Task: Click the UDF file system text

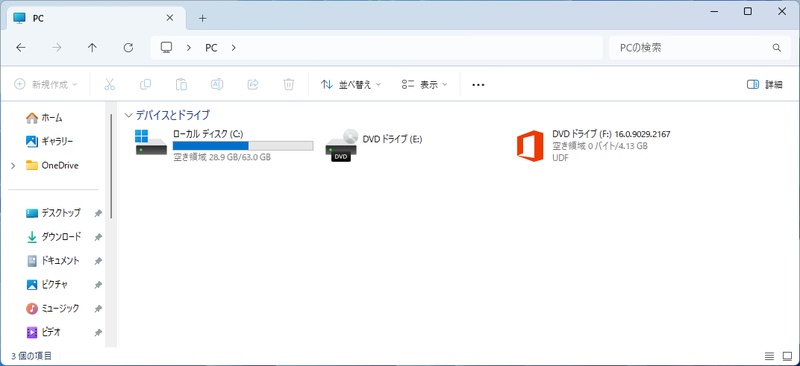Action: coord(561,158)
